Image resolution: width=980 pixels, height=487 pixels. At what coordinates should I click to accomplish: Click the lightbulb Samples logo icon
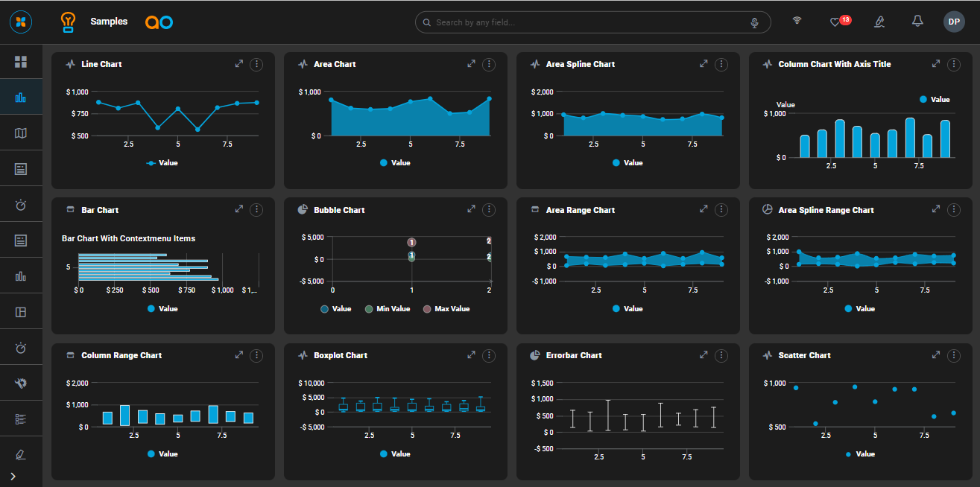coord(69,22)
